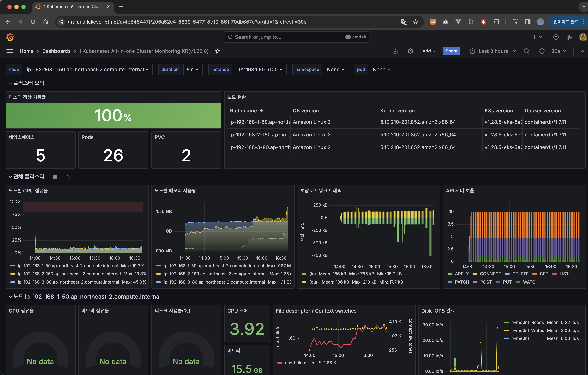Image resolution: width=588 pixels, height=375 pixels.
Task: Refresh the dashboard now
Action: tap(542, 51)
